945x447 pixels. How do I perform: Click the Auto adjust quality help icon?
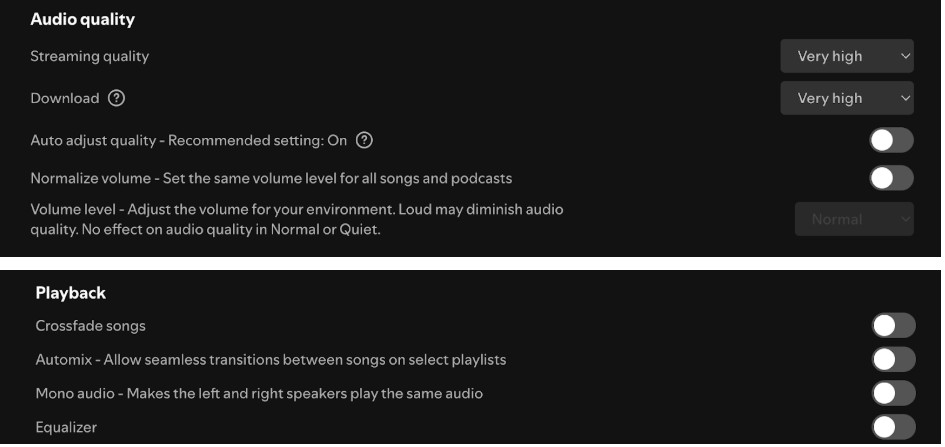[364, 140]
